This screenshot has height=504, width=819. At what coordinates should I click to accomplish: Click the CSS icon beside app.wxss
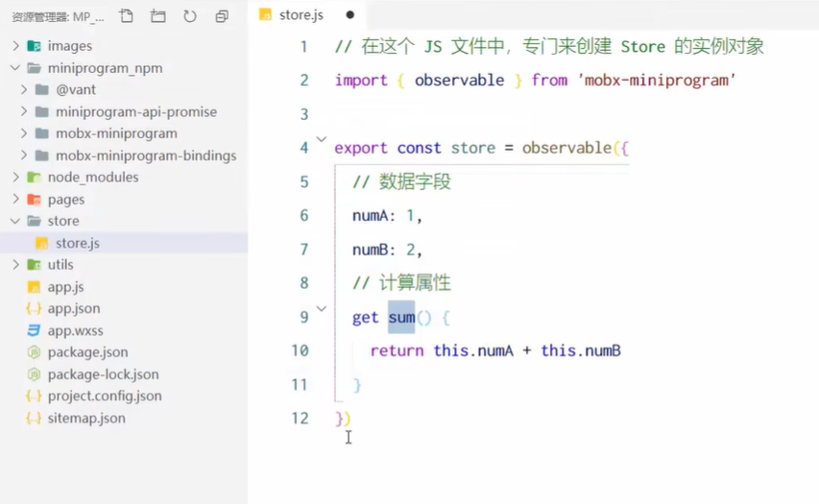(34, 330)
